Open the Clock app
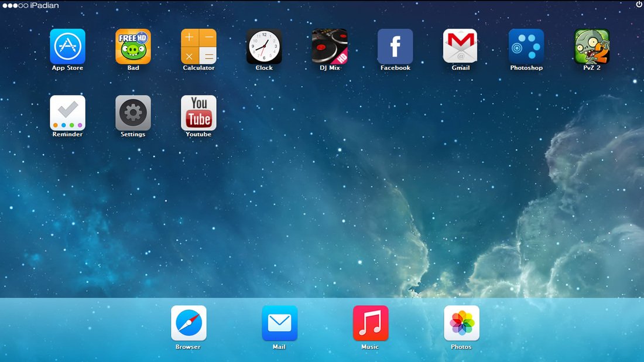The height and width of the screenshot is (362, 644). point(264,46)
